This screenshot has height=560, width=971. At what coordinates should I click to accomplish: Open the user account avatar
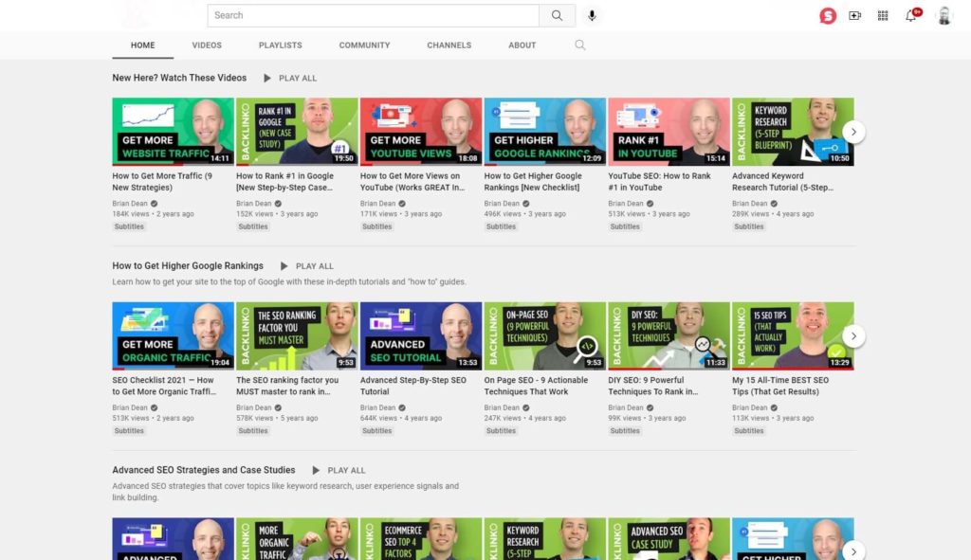pyautogui.click(x=944, y=15)
